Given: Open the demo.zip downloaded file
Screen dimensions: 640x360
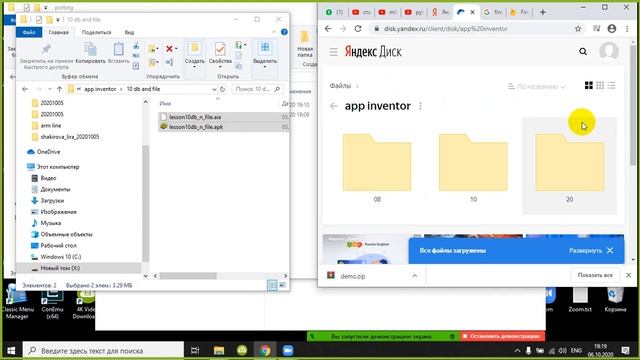Looking at the screenshot, I should (x=353, y=276).
